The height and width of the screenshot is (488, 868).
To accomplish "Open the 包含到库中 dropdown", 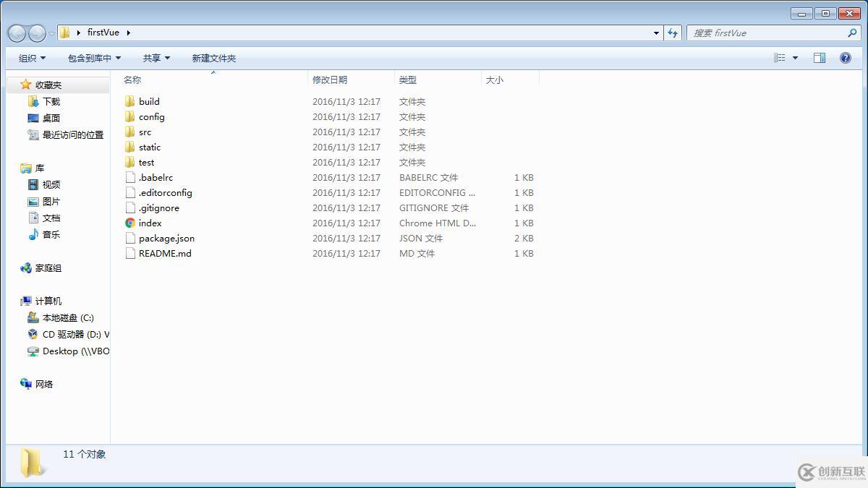I will 94,58.
